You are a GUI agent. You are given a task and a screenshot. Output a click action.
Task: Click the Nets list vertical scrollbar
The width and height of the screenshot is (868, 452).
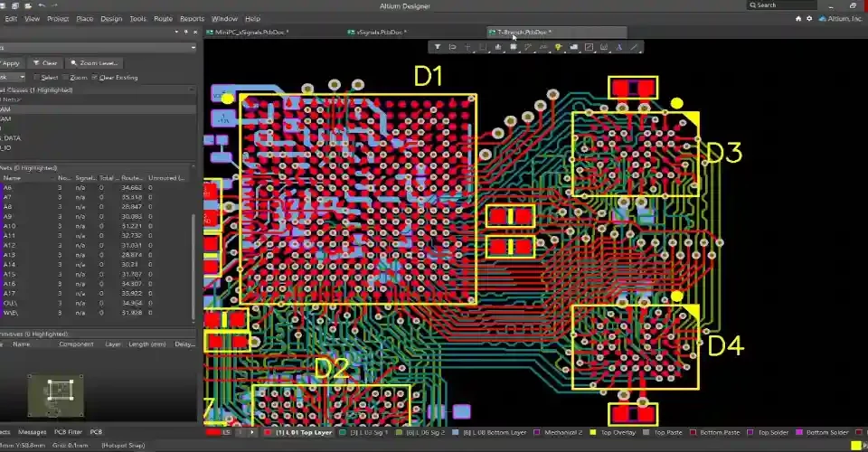point(193,266)
